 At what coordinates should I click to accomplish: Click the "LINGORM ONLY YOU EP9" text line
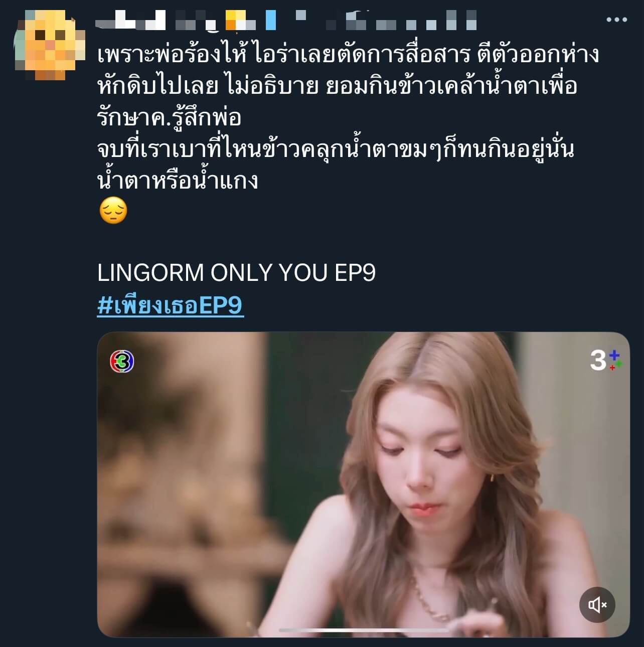point(236,273)
